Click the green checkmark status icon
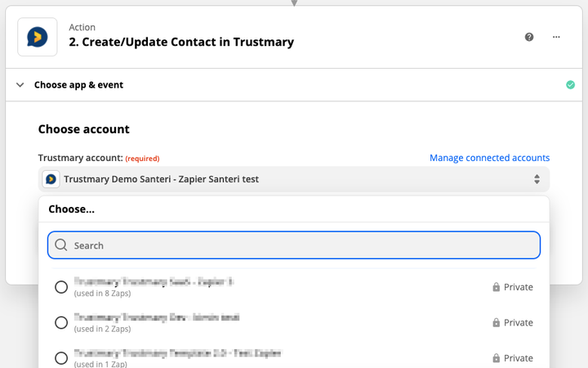588x368 pixels. point(570,85)
